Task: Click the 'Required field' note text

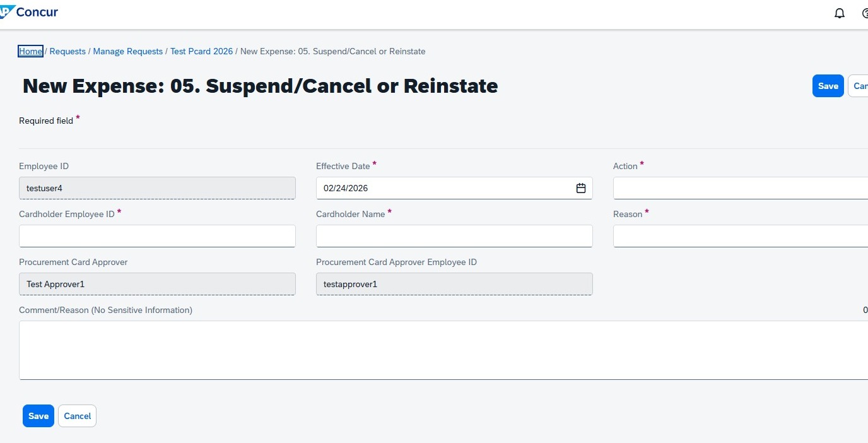Action: [x=46, y=121]
